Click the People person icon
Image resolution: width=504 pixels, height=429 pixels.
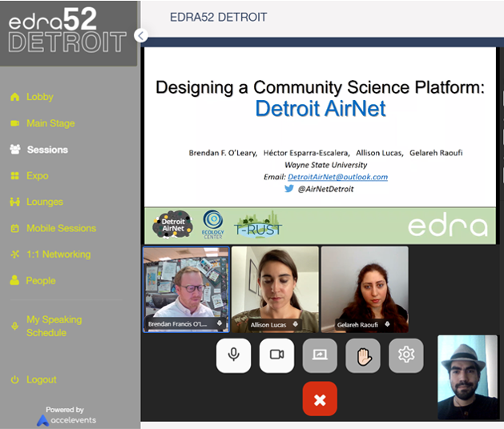14,280
